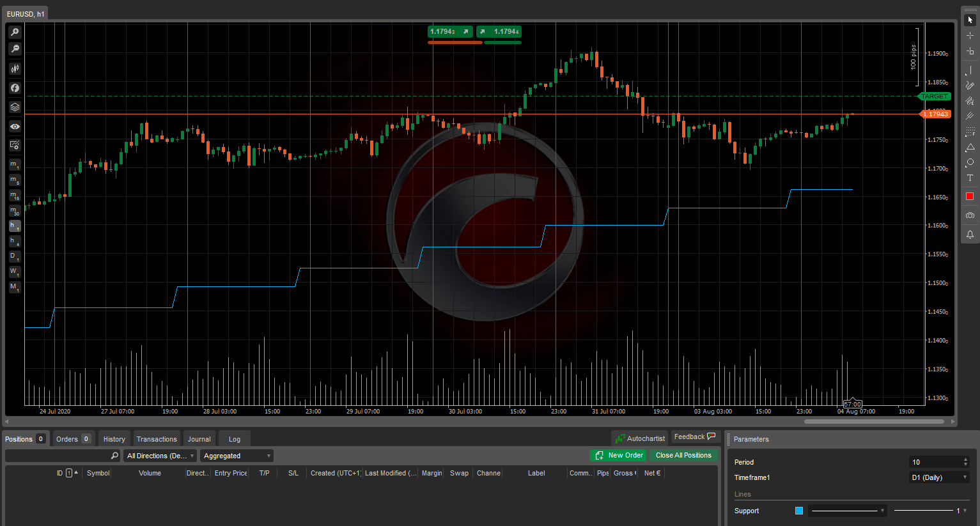Image resolution: width=980 pixels, height=526 pixels.
Task: Select the Andrews pitchfork tool
Action: 970,116
